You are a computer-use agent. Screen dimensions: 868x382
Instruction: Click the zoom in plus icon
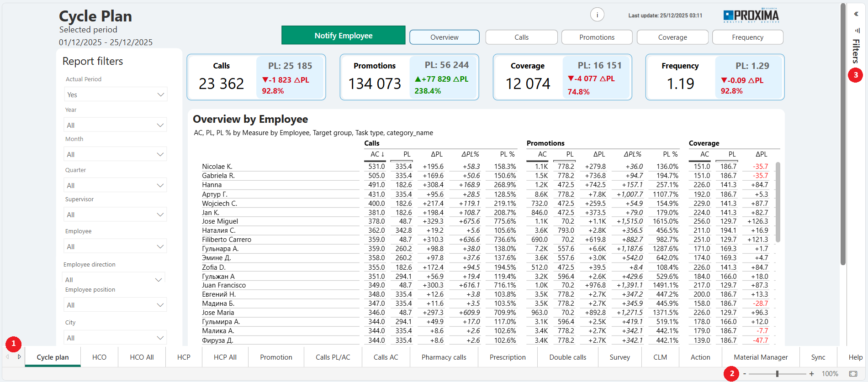point(811,374)
